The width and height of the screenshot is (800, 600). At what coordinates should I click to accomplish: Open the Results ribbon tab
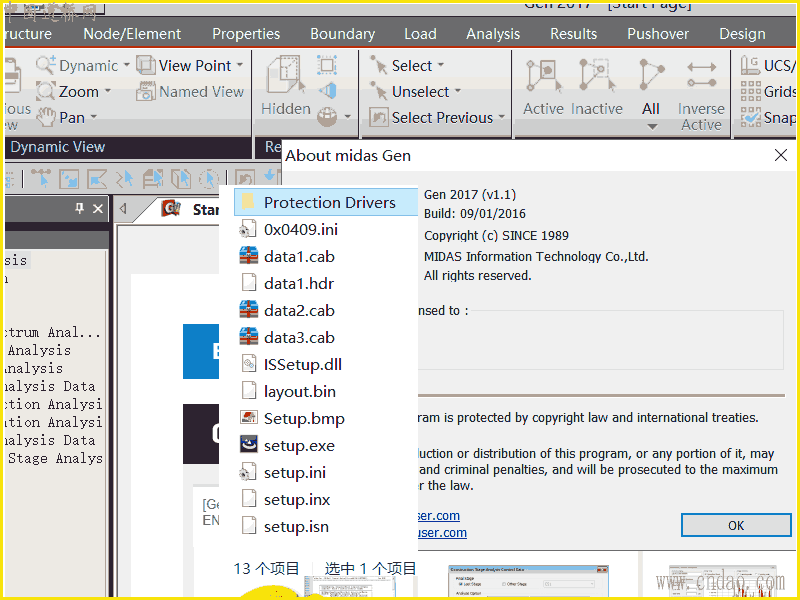tap(573, 34)
